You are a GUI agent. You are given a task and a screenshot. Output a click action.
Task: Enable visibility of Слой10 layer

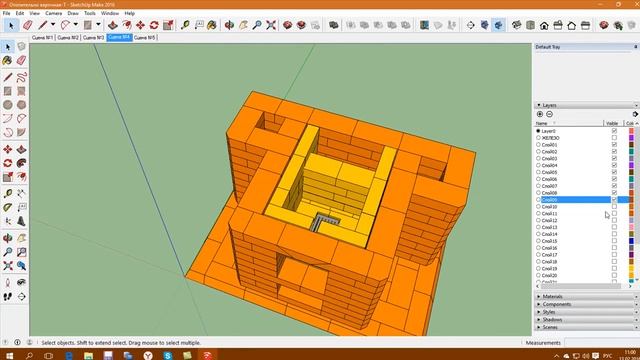tap(614, 207)
